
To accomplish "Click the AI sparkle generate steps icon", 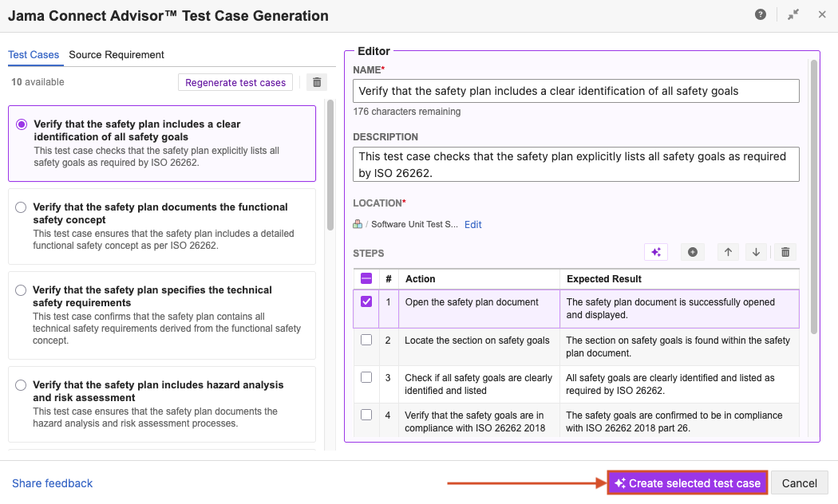I will tap(656, 252).
